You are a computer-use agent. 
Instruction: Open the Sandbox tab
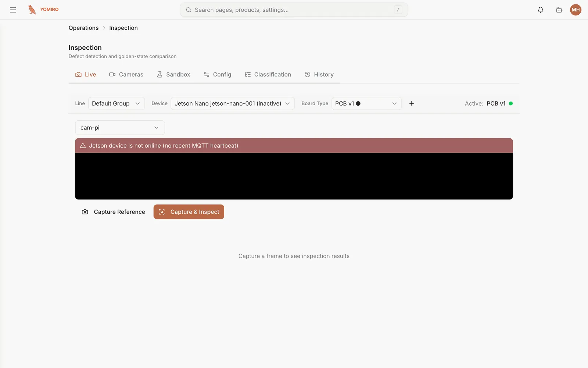point(173,74)
